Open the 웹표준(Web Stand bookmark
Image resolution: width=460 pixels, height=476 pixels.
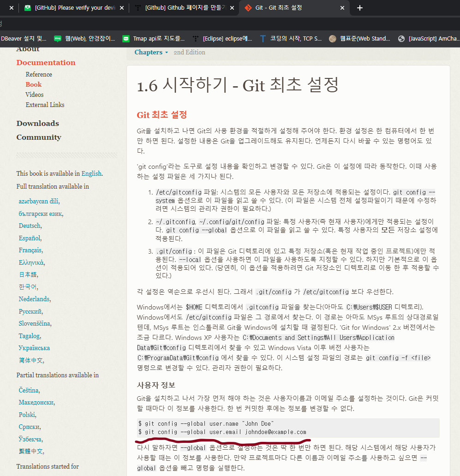(360, 39)
